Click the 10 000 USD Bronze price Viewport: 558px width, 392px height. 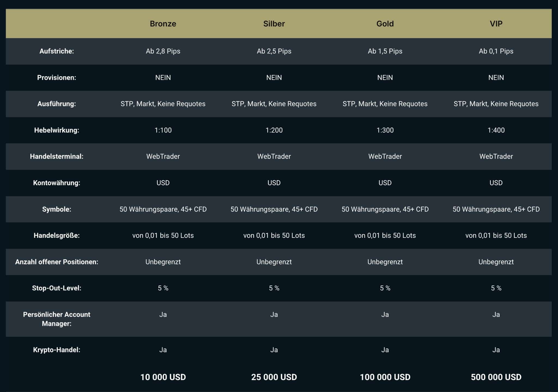pos(163,377)
